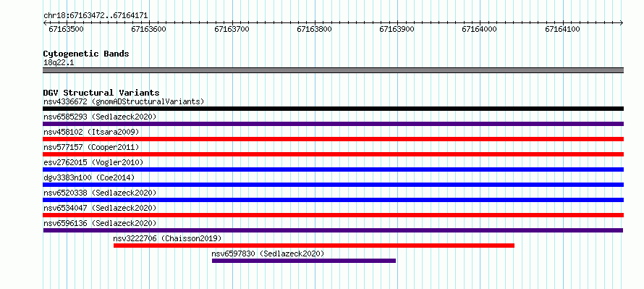This screenshot has width=644, height=289.
Task: Click the nsv3222706 (Chaisson2019) label
Action: click(x=168, y=238)
